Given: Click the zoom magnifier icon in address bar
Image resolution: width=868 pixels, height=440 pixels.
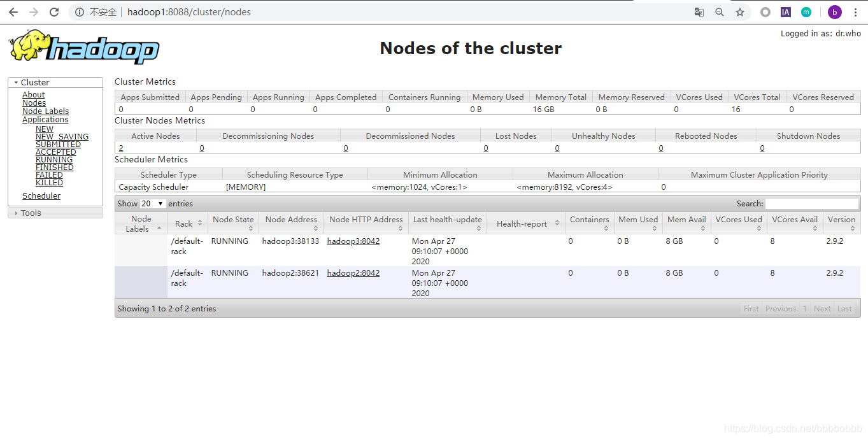Looking at the screenshot, I should 720,12.
